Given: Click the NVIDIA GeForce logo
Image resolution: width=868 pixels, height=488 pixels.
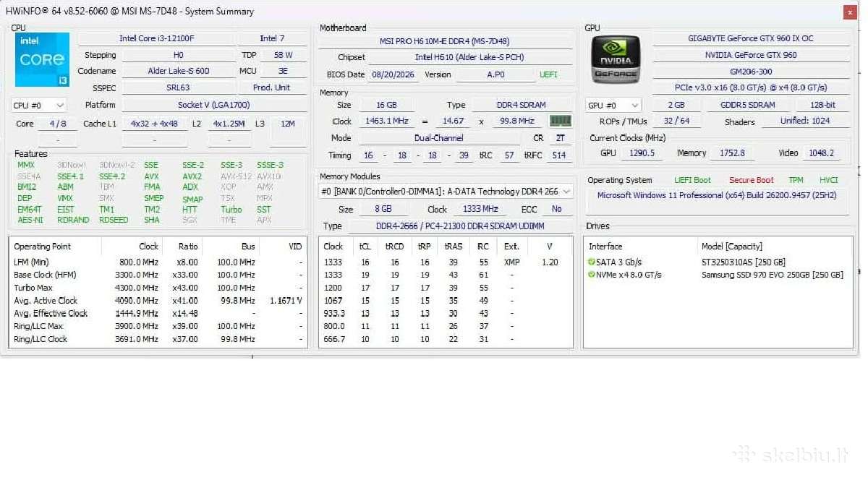Looking at the screenshot, I should click(616, 60).
